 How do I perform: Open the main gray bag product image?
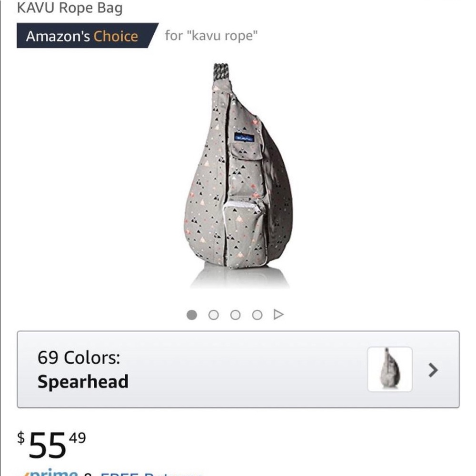[x=238, y=176]
